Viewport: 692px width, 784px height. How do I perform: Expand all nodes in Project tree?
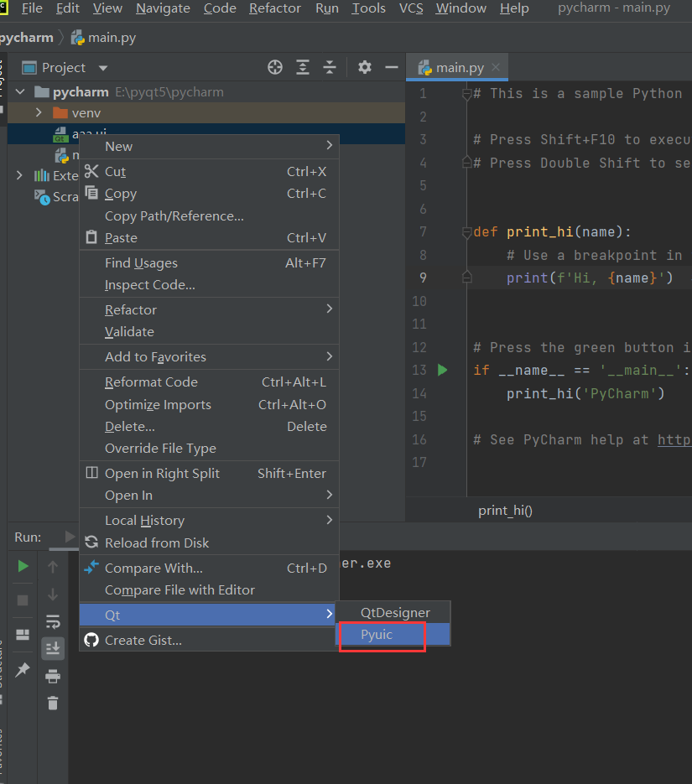click(x=303, y=67)
